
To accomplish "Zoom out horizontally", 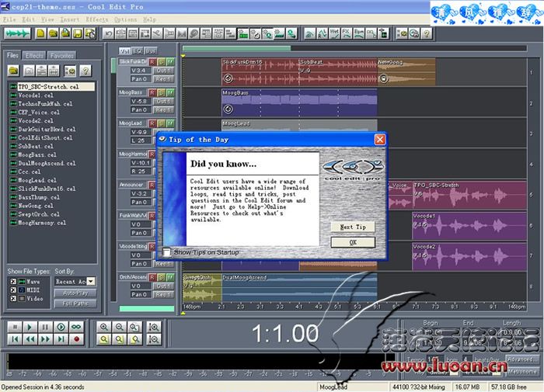I will click(119, 327).
